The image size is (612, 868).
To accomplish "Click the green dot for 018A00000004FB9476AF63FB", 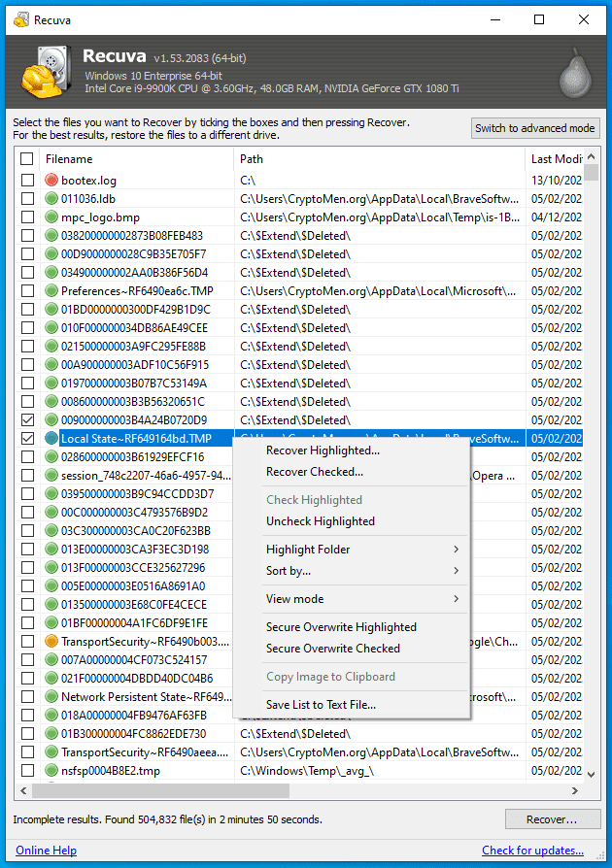I will click(51, 715).
